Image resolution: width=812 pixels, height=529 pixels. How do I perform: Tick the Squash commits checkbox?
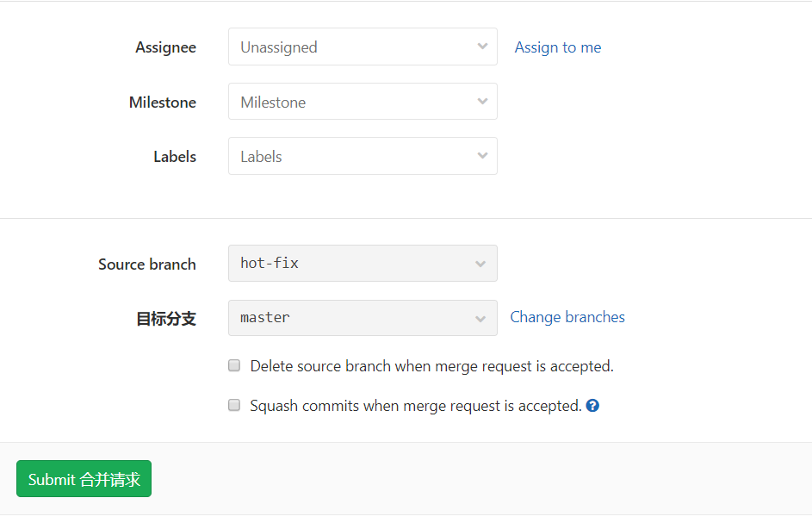(234, 405)
